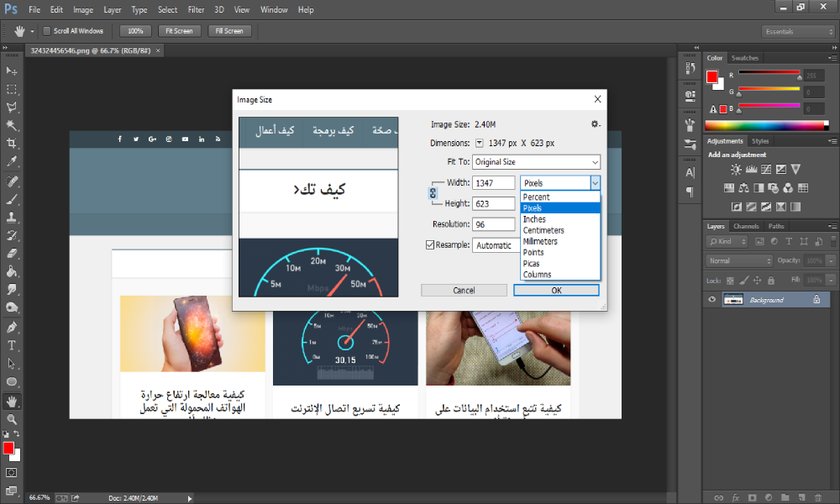Toggle the type layer filter icon

[x=789, y=242]
